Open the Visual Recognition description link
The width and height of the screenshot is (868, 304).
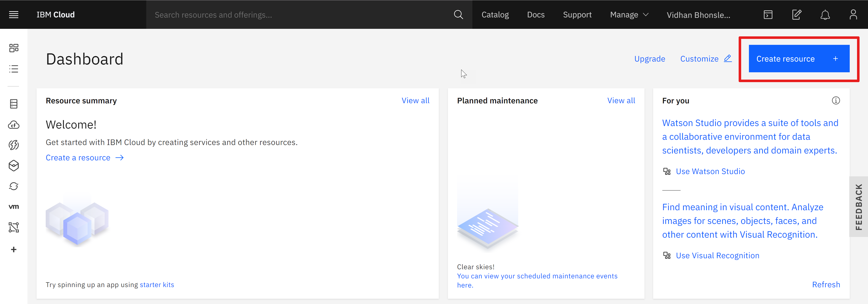pyautogui.click(x=743, y=221)
